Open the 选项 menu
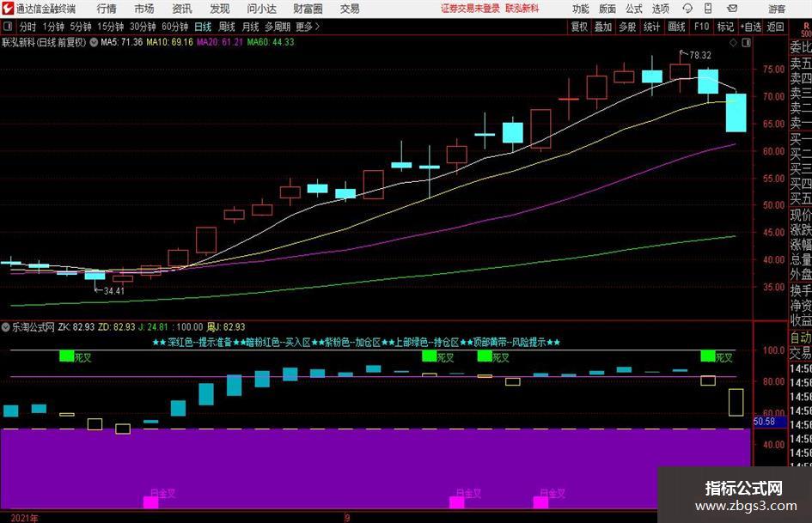The height and width of the screenshot is (523, 812). point(660,9)
